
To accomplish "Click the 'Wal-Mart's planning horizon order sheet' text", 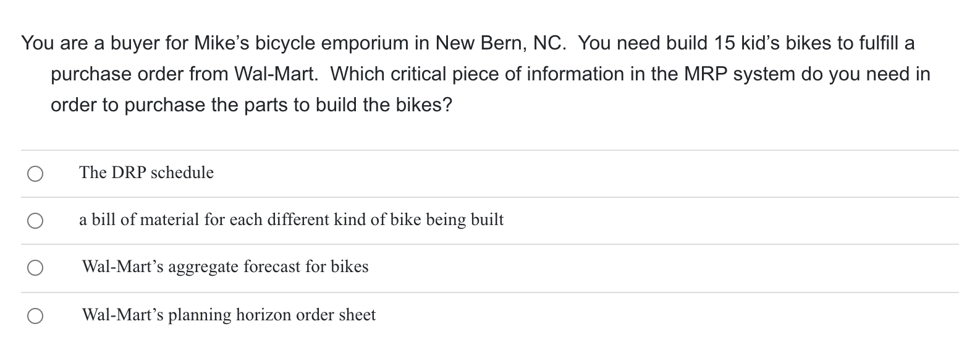I will pyautogui.click(x=229, y=315).
